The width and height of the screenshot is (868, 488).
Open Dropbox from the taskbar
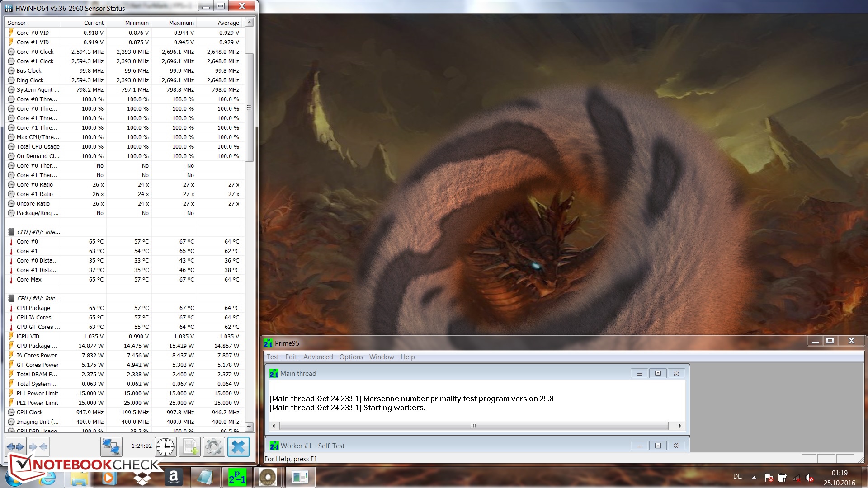point(142,477)
